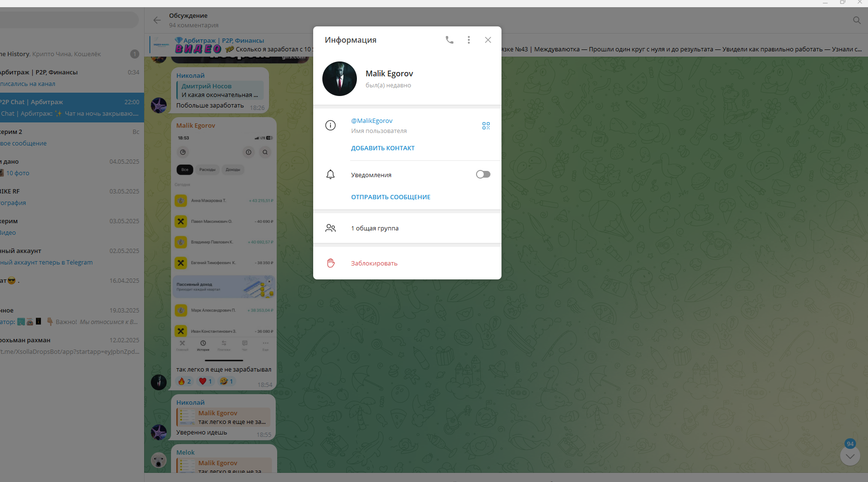868x482 pixels.
Task: Click sender name 'Malik Egorov' above the screenshot
Action: point(196,125)
